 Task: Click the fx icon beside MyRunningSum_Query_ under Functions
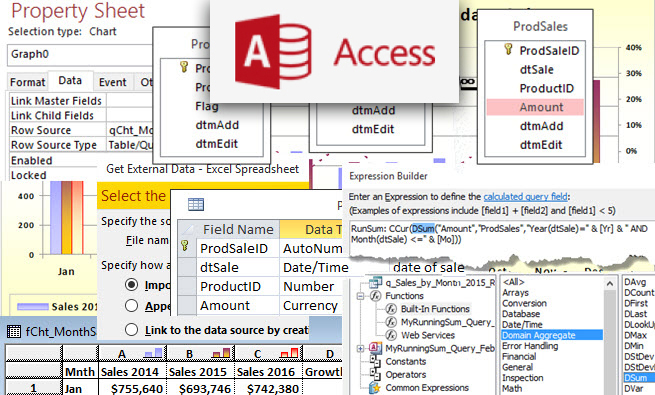point(391,322)
